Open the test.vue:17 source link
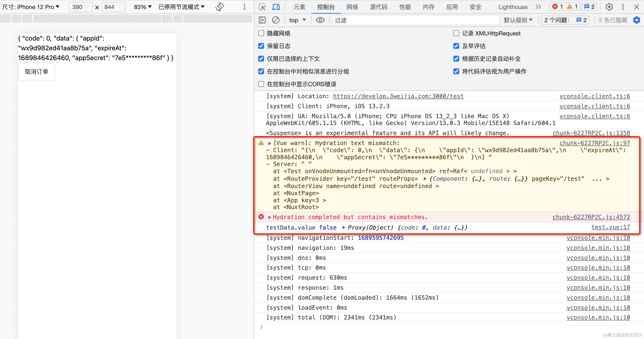This screenshot has width=644, height=339. (610, 227)
